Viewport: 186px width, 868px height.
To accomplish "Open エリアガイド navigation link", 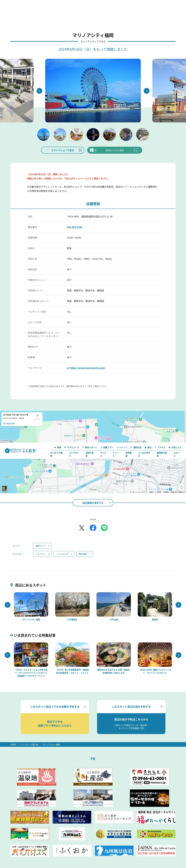I will click(74, 454).
